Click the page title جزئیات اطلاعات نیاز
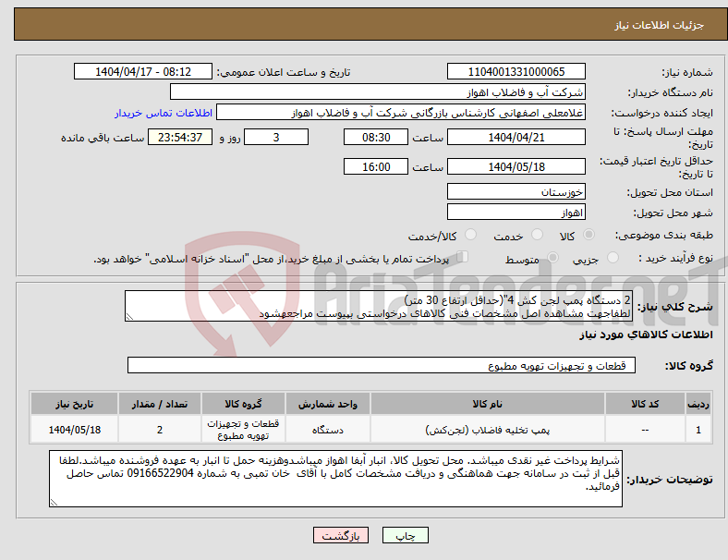Viewport: 728px width, 560px height. [x=660, y=25]
